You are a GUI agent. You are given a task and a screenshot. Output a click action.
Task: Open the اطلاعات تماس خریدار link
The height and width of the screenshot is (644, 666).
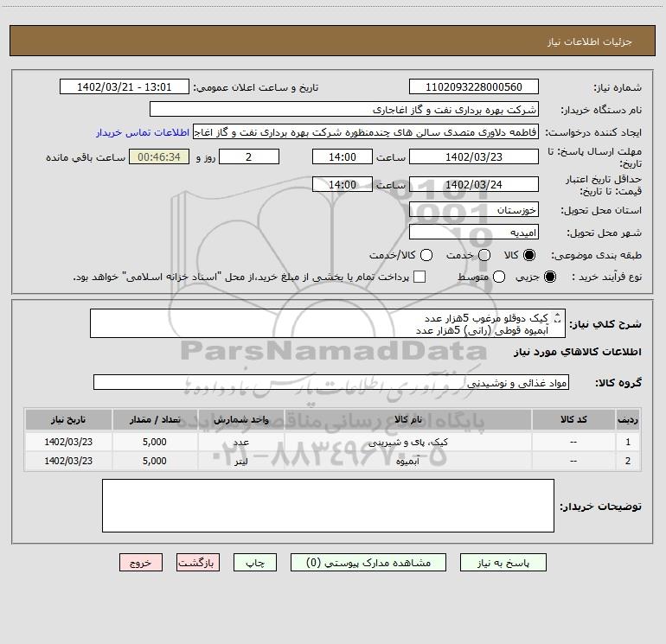pyautogui.click(x=143, y=132)
